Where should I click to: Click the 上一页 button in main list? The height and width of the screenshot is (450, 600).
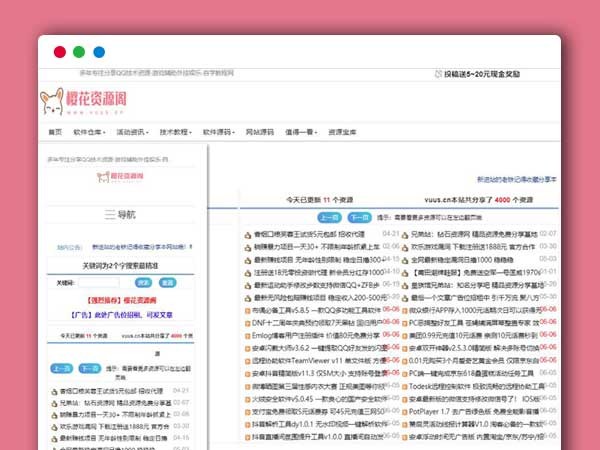(328, 216)
